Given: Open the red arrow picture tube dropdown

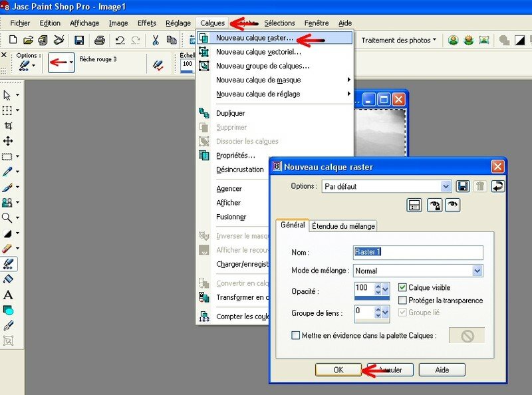Looking at the screenshot, I should (71, 63).
